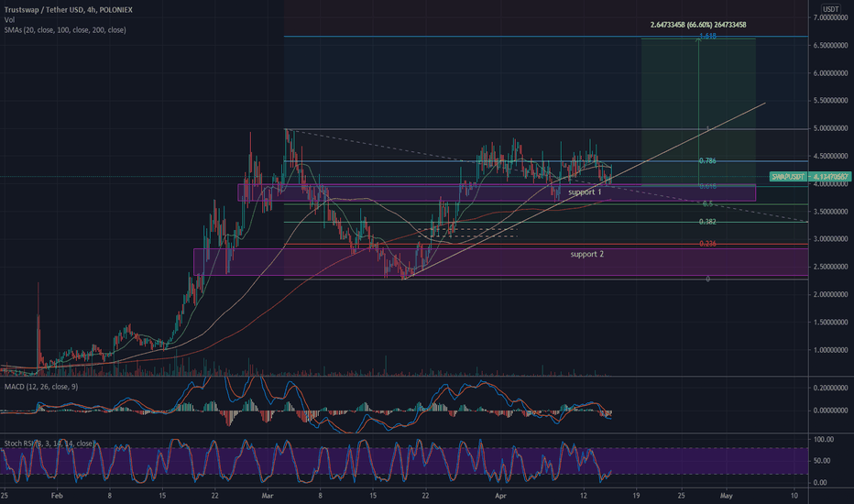Screen dimensions: 854x504
Task: Select the Vol indicator label
Action: point(9,19)
